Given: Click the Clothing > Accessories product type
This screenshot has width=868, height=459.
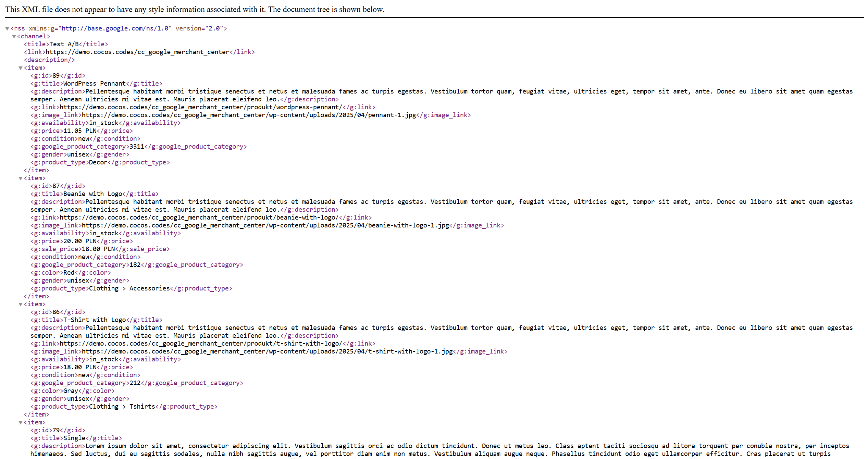Looking at the screenshot, I should [129, 288].
